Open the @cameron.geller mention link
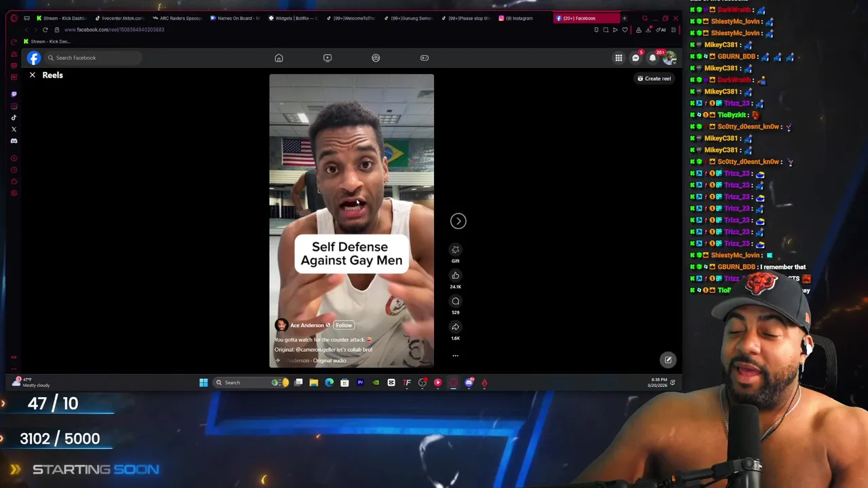The image size is (868, 488). tap(315, 350)
